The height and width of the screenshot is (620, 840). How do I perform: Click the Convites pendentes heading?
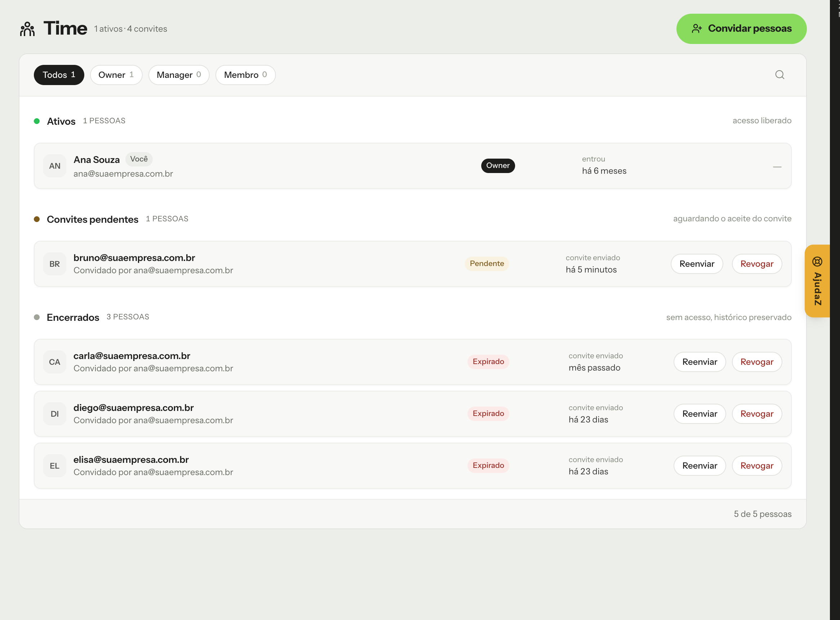(x=92, y=219)
